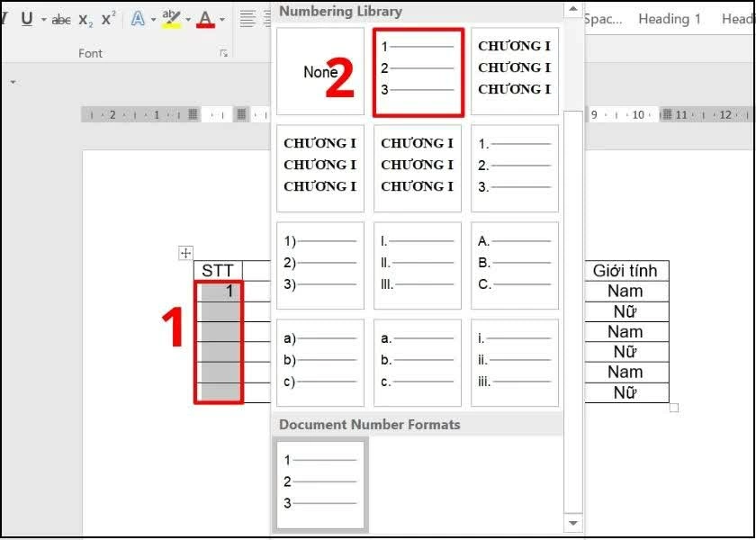Apply the red font color

[206, 19]
